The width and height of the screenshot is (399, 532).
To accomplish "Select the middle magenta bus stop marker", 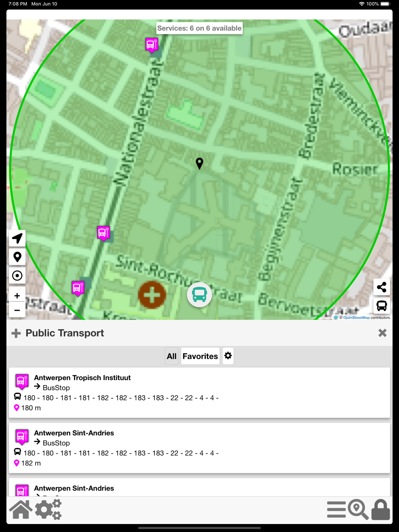I will [x=103, y=233].
